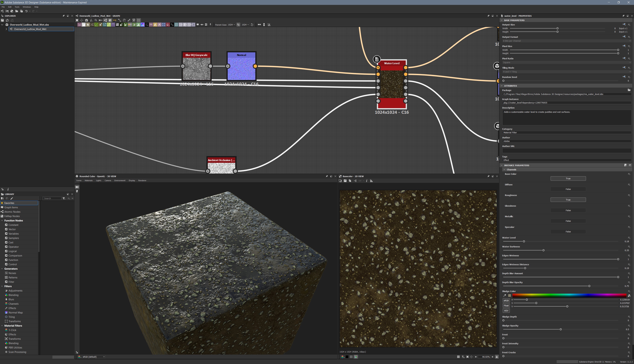Click the sRGB button under Sludge Color
Screen dimensions: 634x364
tap(506, 300)
